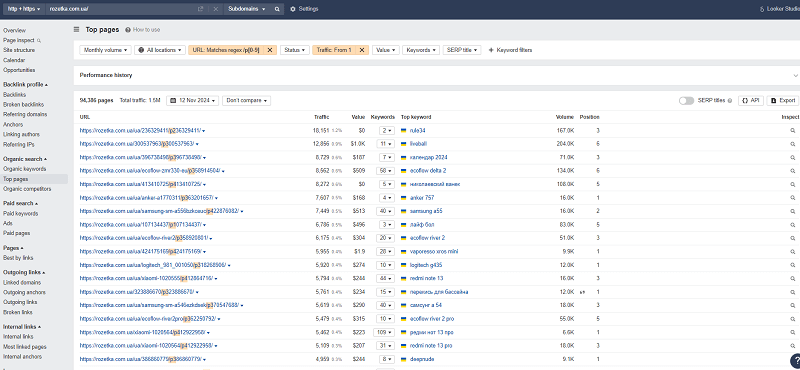This screenshot has height=370, width=800.
Task: Click Inspect magnifier for ecoflow river 2 row
Action: click(x=793, y=238)
